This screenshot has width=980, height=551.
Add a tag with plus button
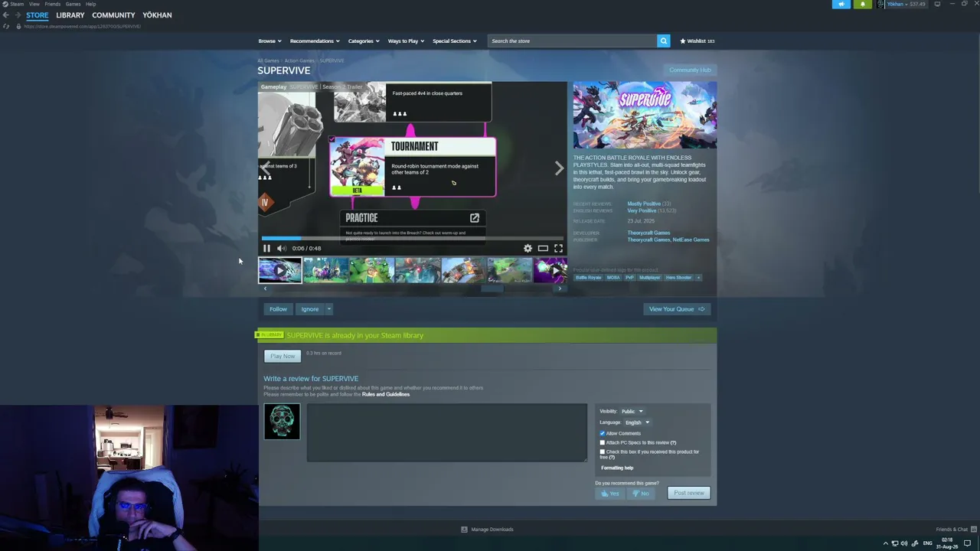coord(698,277)
